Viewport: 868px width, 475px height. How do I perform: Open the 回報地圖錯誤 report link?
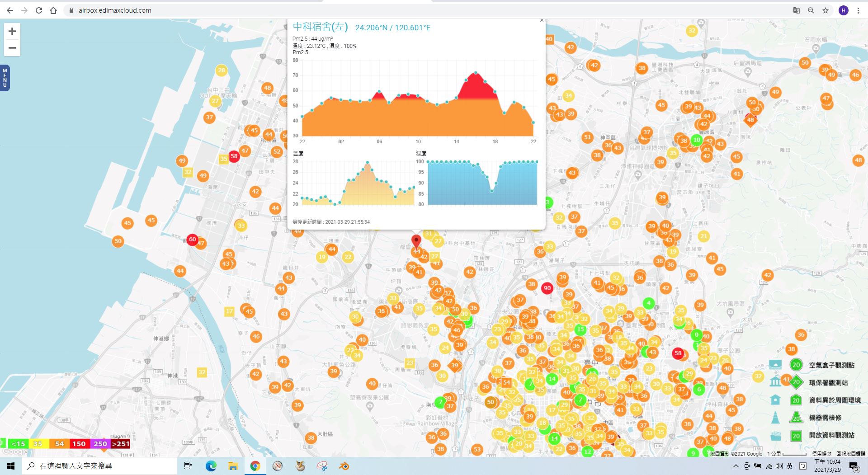(x=851, y=453)
